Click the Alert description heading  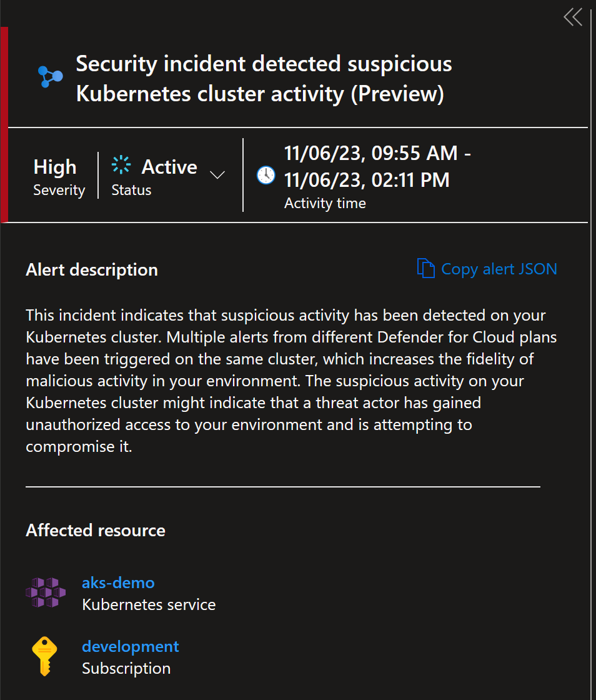(92, 269)
